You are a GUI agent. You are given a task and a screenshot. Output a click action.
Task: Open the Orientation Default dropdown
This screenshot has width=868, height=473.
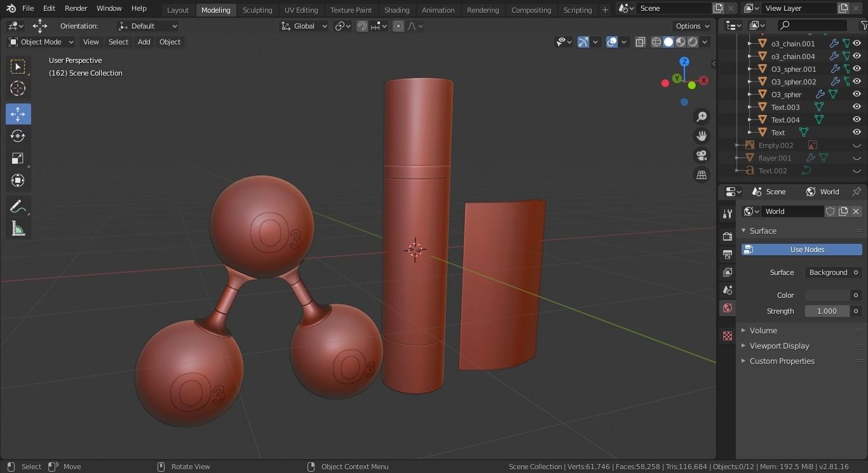click(x=148, y=26)
